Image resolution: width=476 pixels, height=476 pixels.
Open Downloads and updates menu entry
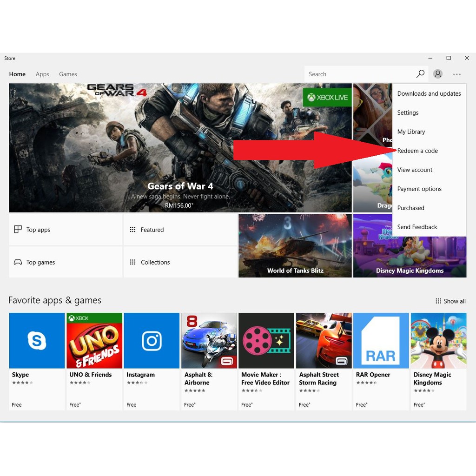tap(429, 94)
